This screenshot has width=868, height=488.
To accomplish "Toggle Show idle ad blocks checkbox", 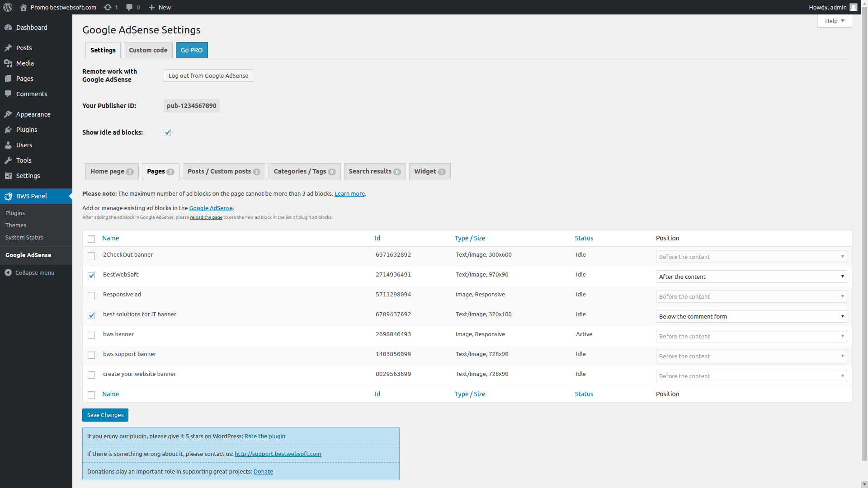I will click(x=167, y=132).
